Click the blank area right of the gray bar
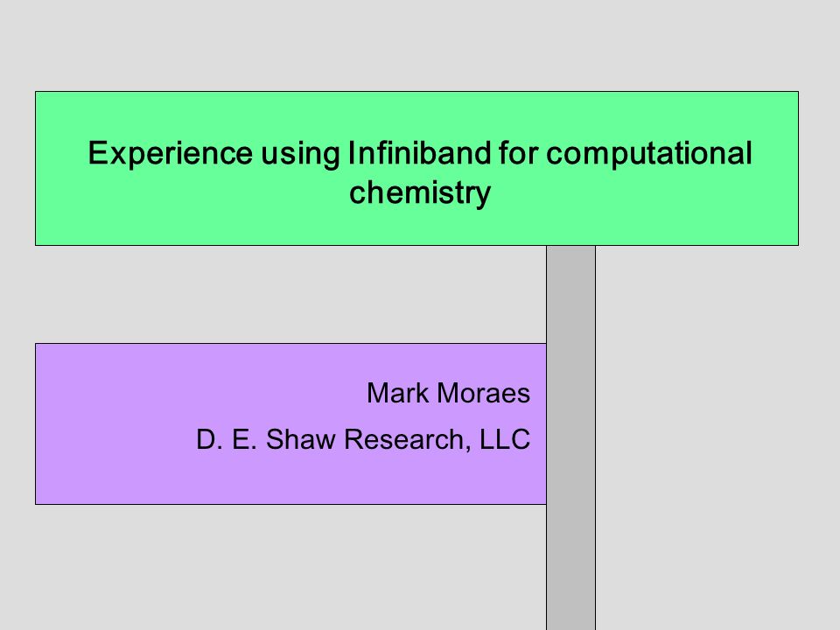Screen dimensions: 840x630 (x=717, y=437)
